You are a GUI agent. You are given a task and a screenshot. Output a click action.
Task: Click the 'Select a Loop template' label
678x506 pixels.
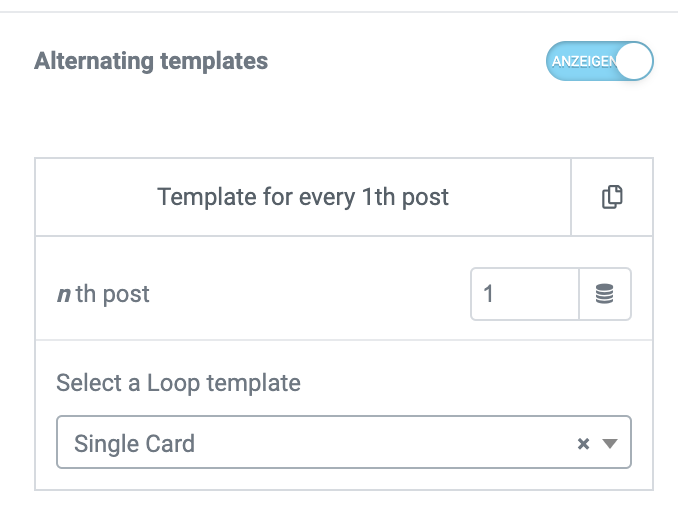click(x=178, y=382)
